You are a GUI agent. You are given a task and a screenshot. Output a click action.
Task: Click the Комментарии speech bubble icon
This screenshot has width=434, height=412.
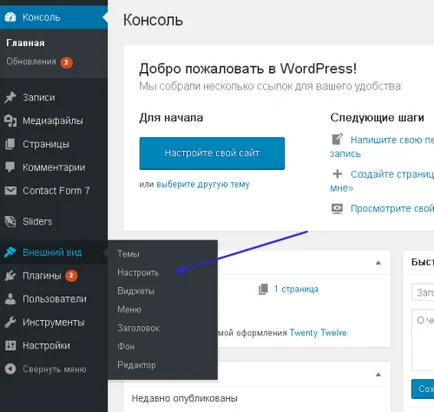point(10,167)
